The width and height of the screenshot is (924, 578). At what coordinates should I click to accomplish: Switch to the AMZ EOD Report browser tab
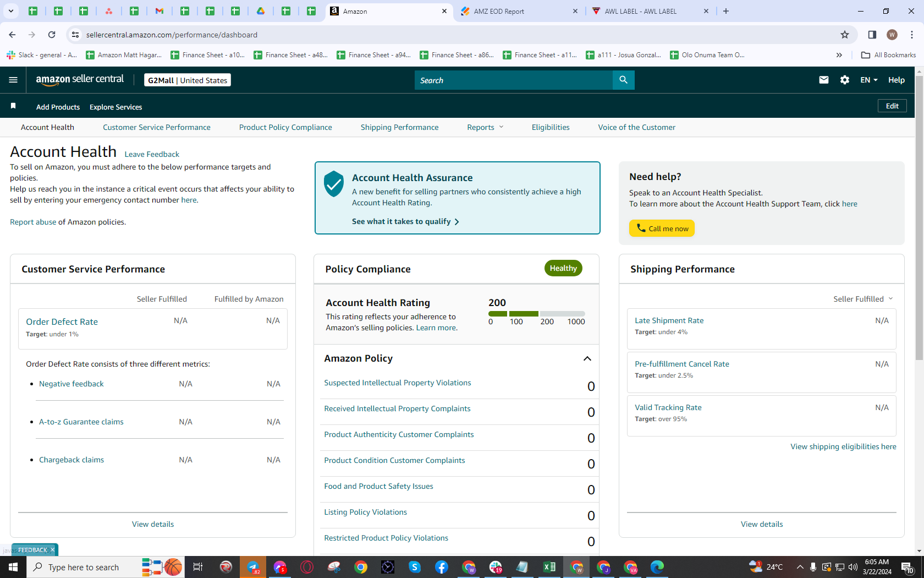[x=519, y=11]
